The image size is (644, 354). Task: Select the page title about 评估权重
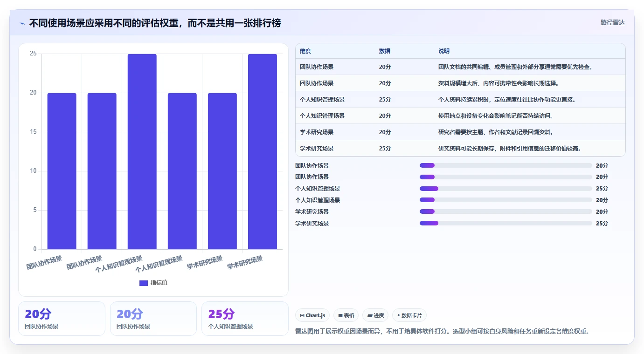[155, 23]
